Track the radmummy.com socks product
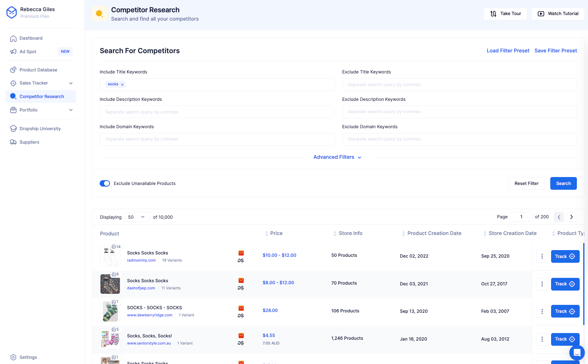The width and height of the screenshot is (588, 364). pos(565,256)
